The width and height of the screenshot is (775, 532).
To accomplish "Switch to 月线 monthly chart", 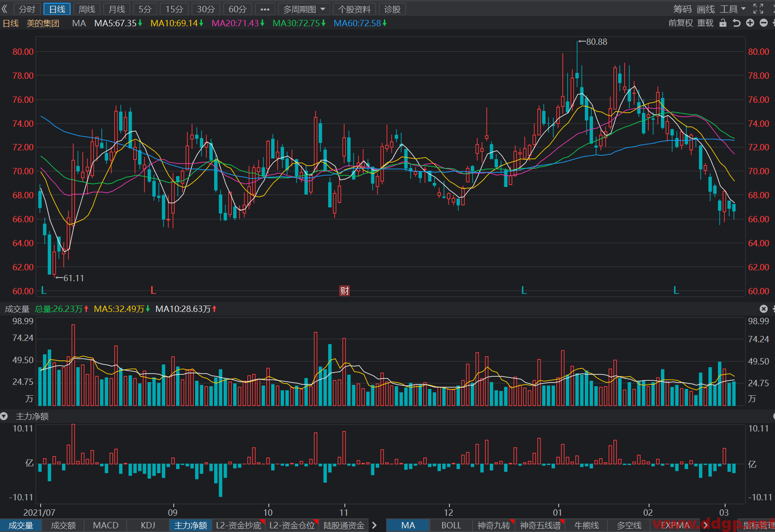I will [117, 9].
